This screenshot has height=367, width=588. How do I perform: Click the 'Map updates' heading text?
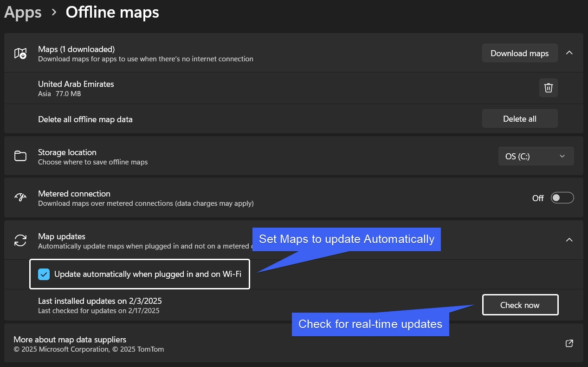point(62,236)
